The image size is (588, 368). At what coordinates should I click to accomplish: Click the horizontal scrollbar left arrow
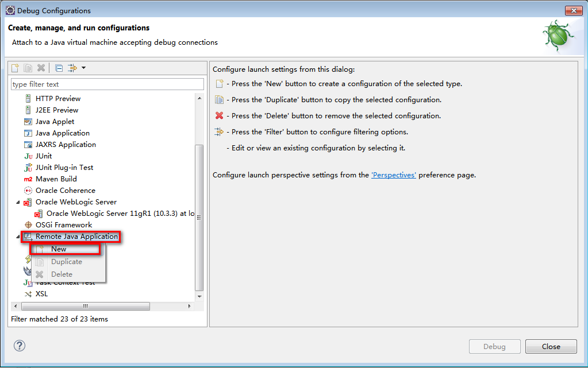pos(16,306)
